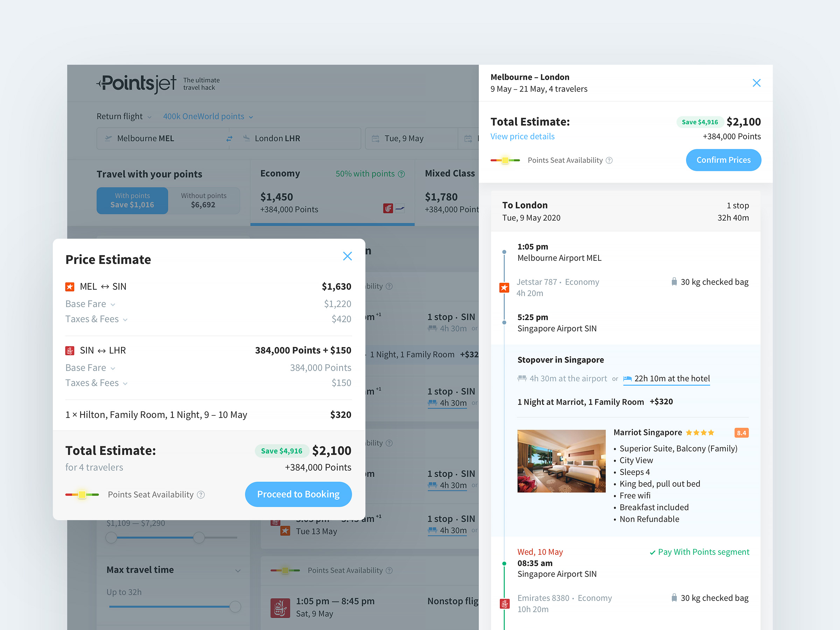Click the Tue, 9 May date field
The width and height of the screenshot is (840, 630).
click(x=412, y=138)
